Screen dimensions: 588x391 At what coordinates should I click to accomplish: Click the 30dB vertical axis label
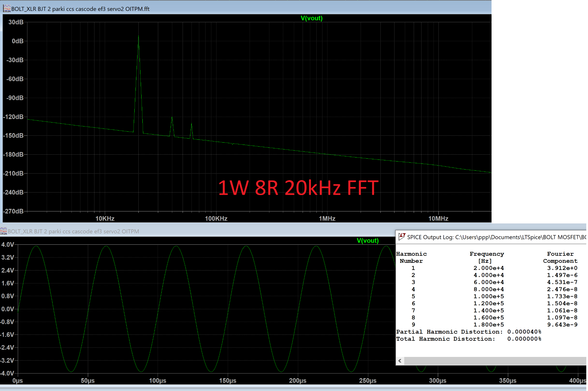[x=16, y=22]
